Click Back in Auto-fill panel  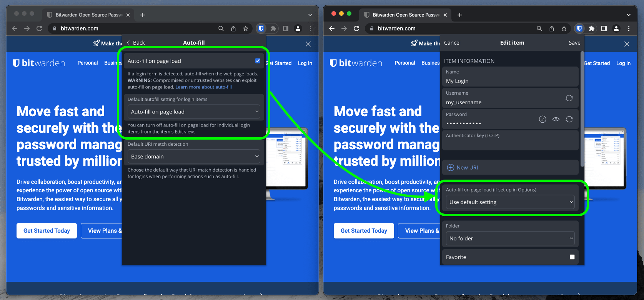(136, 43)
